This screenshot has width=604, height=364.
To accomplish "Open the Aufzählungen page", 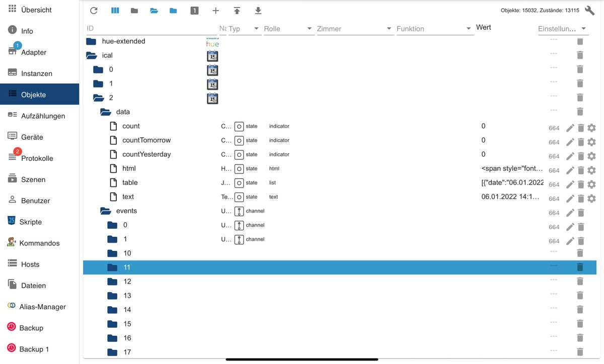I will click(x=40, y=116).
